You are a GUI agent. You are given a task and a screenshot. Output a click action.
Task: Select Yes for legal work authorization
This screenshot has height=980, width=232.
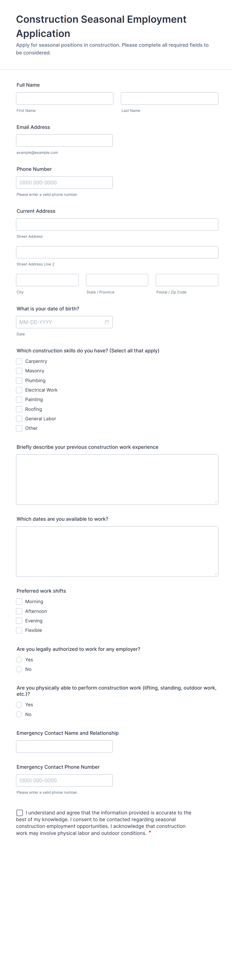pos(19,659)
